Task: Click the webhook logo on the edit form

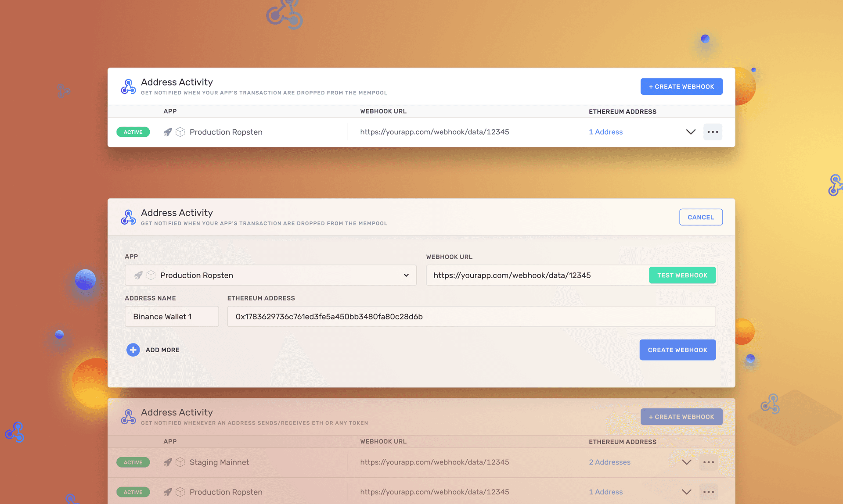Action: 128,217
